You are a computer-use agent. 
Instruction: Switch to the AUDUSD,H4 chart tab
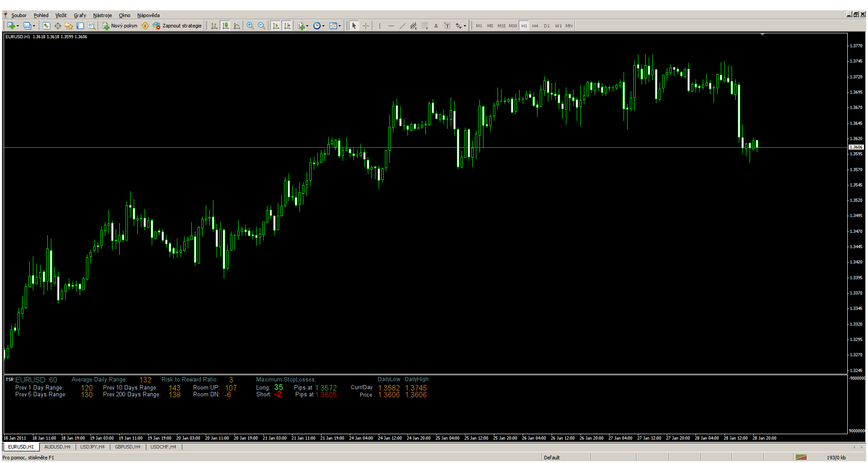[x=57, y=447]
